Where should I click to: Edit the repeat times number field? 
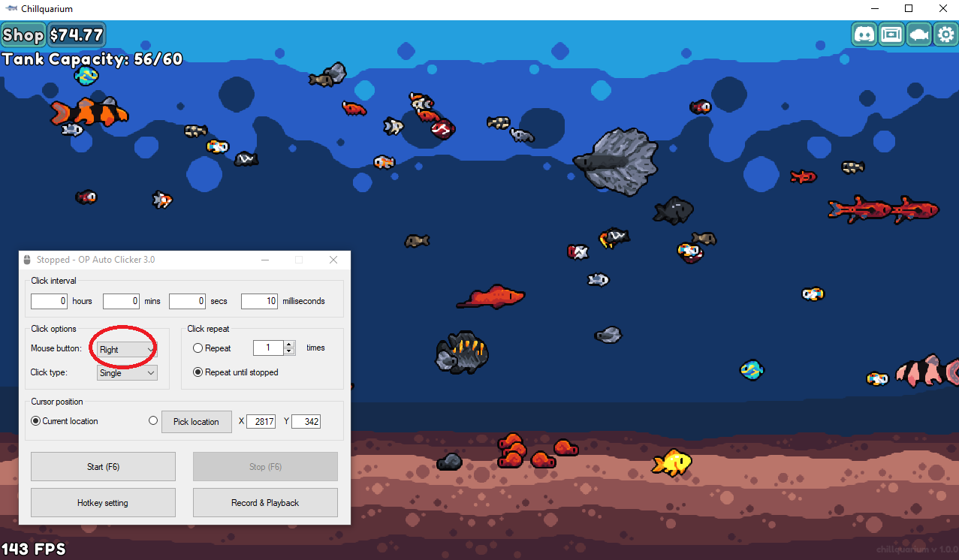tap(268, 348)
